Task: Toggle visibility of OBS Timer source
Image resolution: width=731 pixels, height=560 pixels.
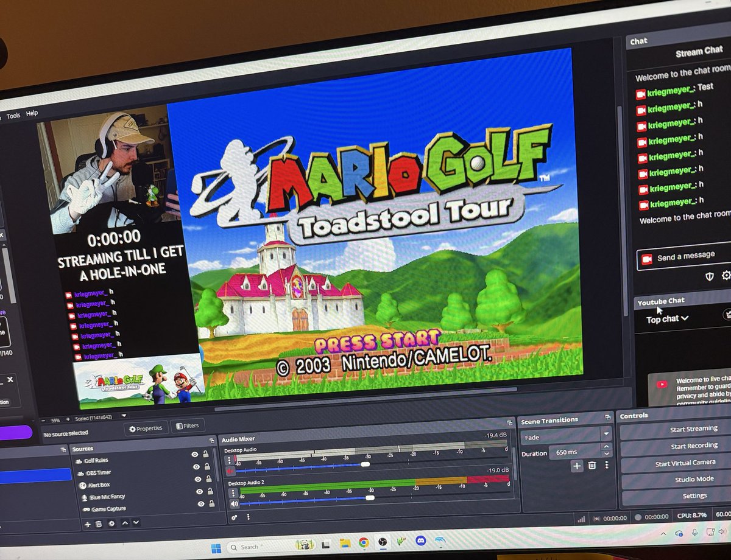Action: coord(197,466)
